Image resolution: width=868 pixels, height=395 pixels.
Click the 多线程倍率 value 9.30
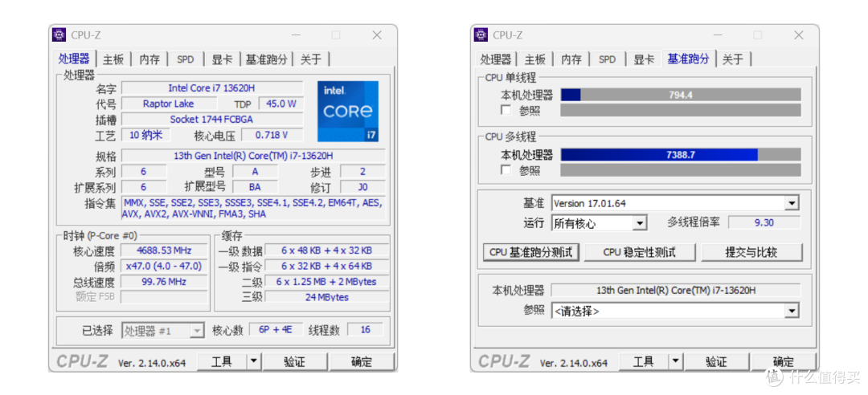(764, 222)
